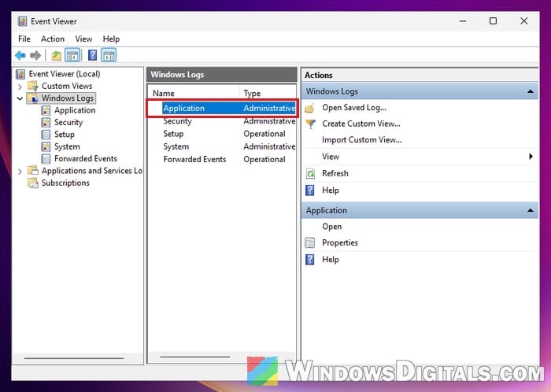Click the Security log icon in tree
The height and width of the screenshot is (392, 551).
click(x=46, y=122)
